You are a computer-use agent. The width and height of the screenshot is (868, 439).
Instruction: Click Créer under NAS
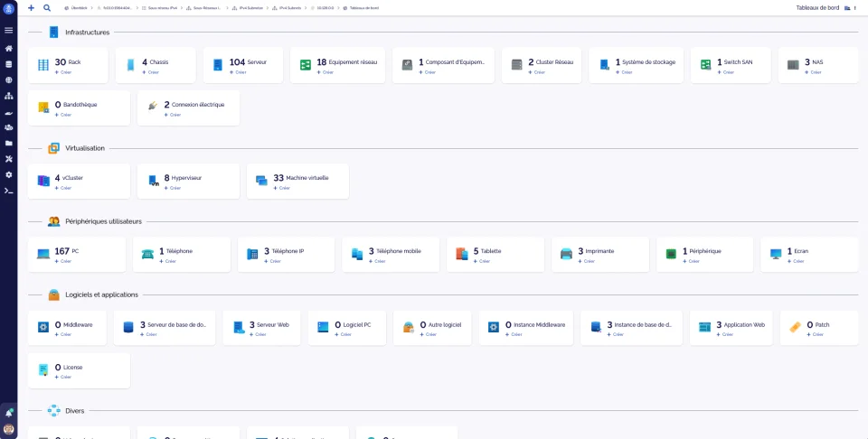813,72
